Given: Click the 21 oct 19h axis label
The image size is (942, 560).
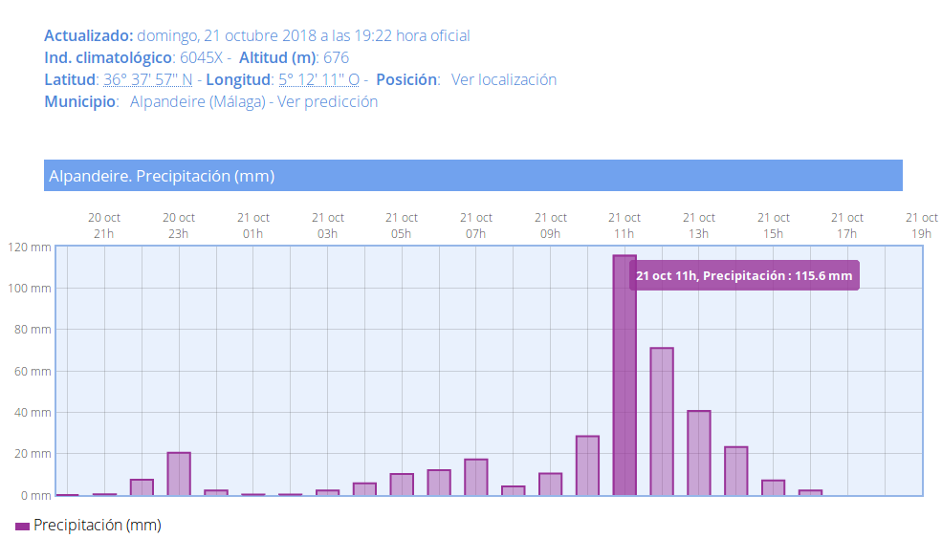Looking at the screenshot, I should click(x=922, y=226).
